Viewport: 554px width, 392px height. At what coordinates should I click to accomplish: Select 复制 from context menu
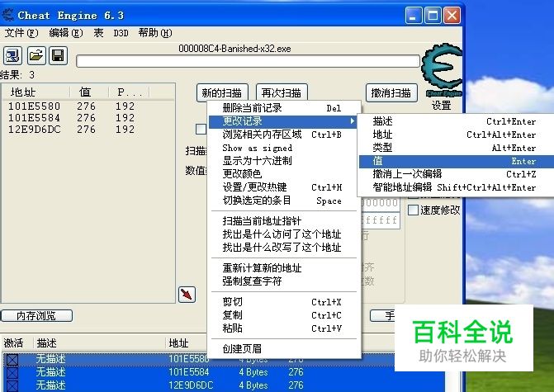[x=284, y=315]
